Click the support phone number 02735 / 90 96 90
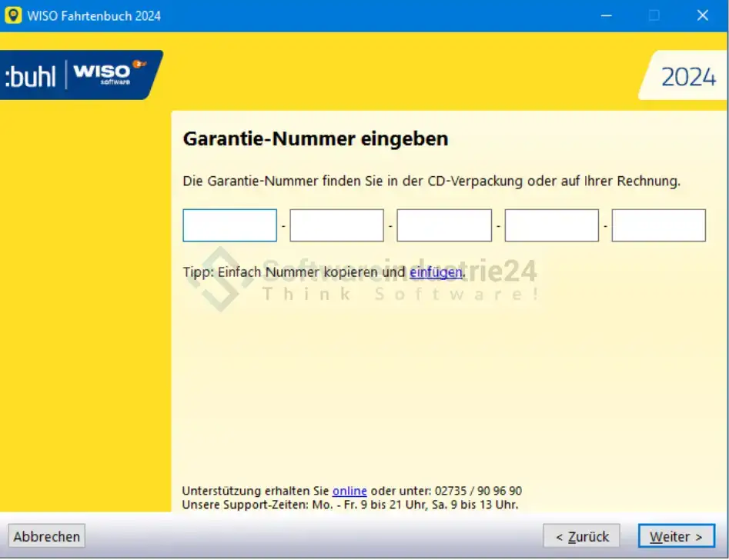The image size is (729, 560). 478,491
